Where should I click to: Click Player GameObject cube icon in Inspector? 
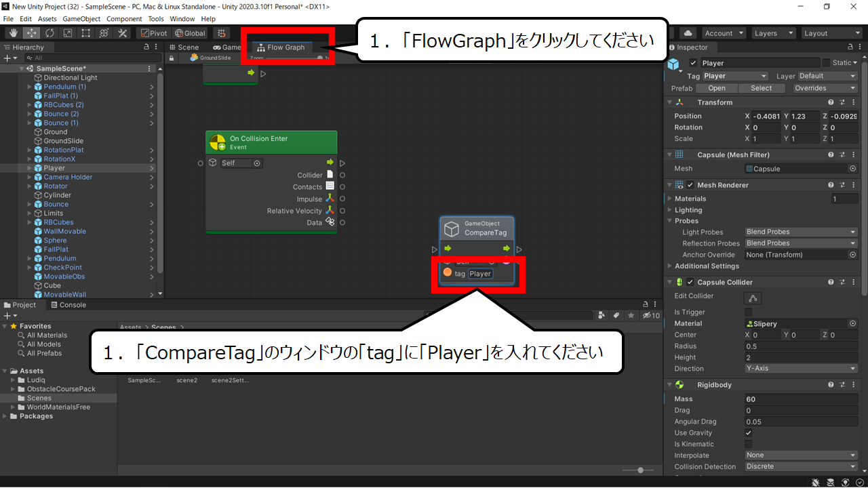coord(674,64)
